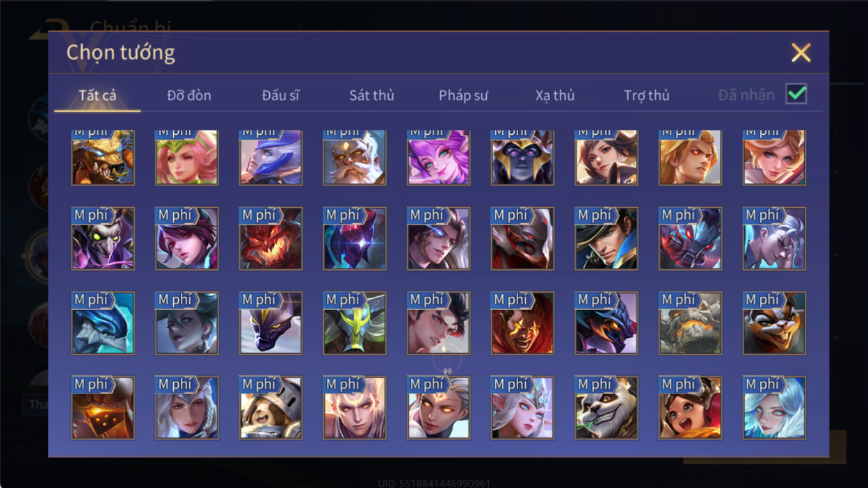Select the green-eyed plague mask hero
This screenshot has width=868, height=488.
click(x=103, y=238)
